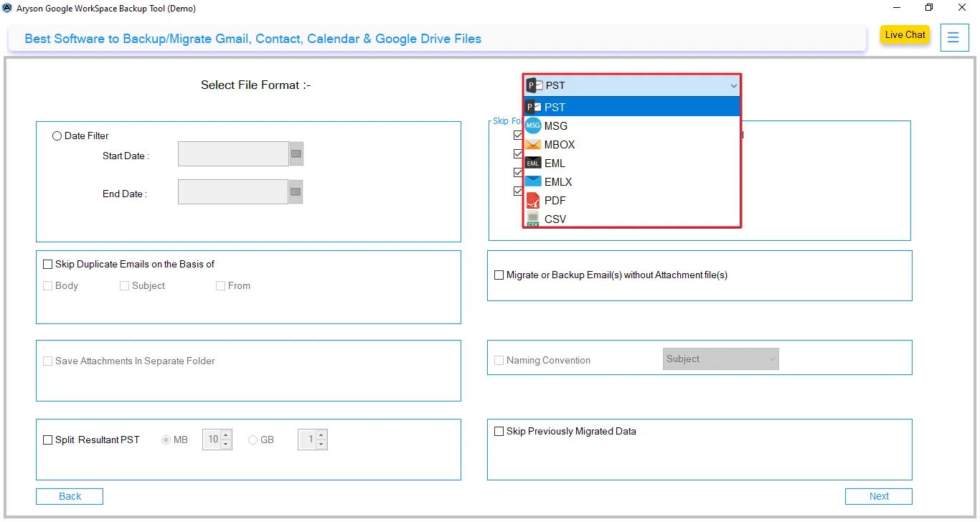Increase the MB split size spinner
Image resolution: width=980 pixels, height=522 pixels.
click(x=225, y=435)
